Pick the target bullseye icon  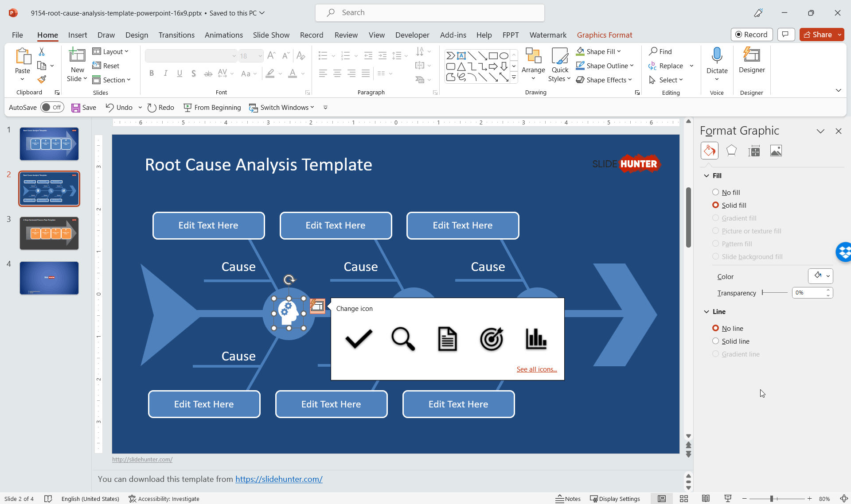492,339
